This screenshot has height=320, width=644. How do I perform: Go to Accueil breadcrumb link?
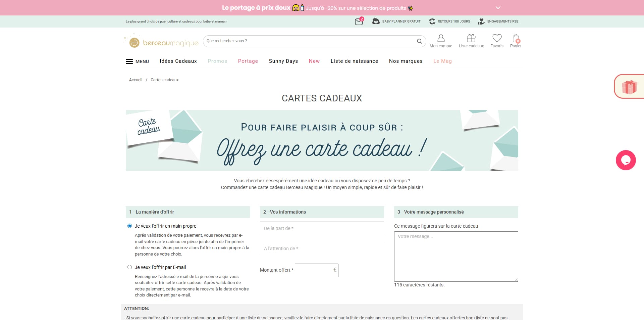pos(136,80)
